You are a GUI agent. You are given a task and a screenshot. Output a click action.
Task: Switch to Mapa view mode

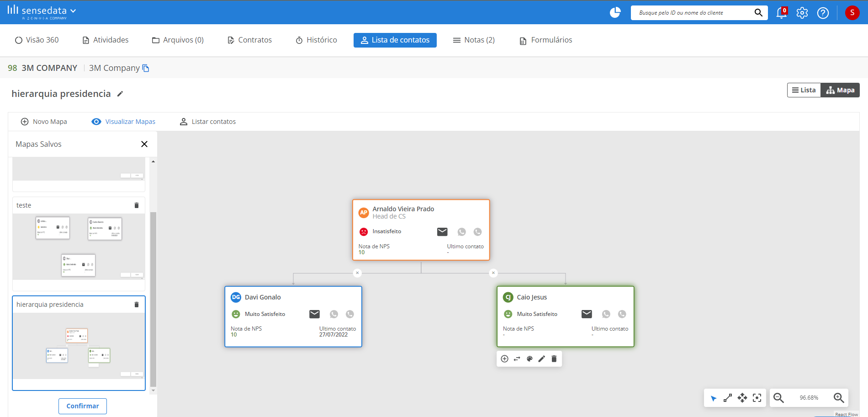point(840,90)
